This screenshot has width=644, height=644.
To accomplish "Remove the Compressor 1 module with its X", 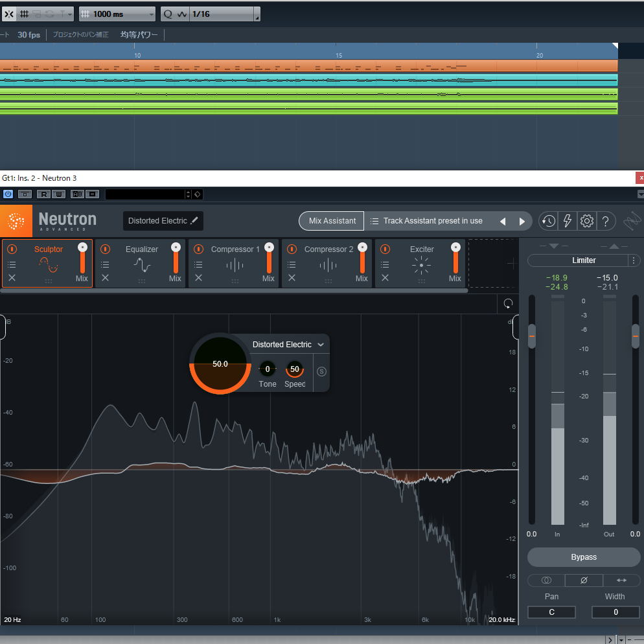I will (198, 278).
